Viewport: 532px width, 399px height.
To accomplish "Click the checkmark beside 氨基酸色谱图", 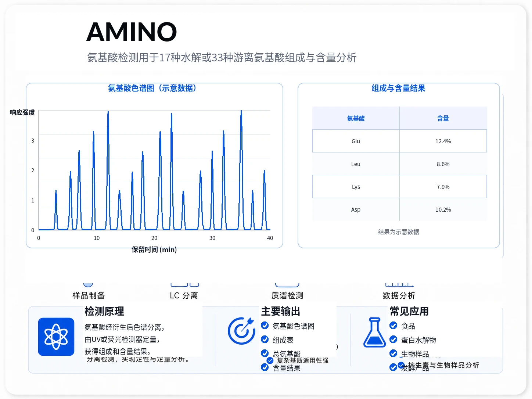I will 265,325.
